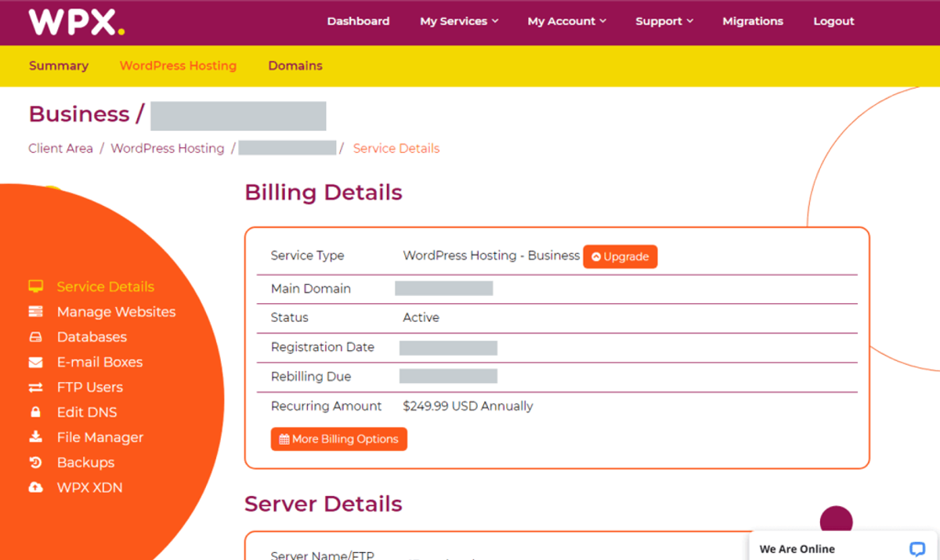This screenshot has width=940, height=560.
Task: Click the Server Details heading
Action: pos(324,504)
